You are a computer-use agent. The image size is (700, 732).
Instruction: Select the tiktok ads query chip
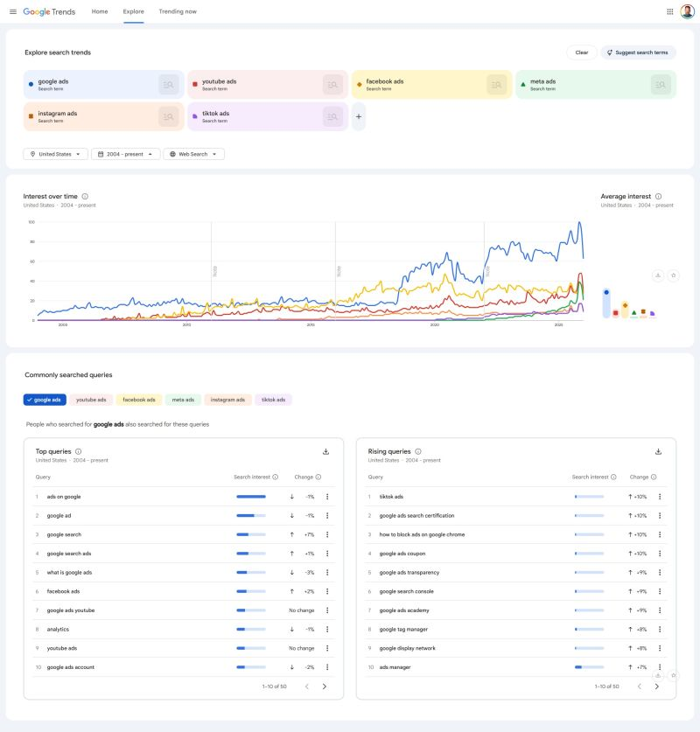[273, 400]
